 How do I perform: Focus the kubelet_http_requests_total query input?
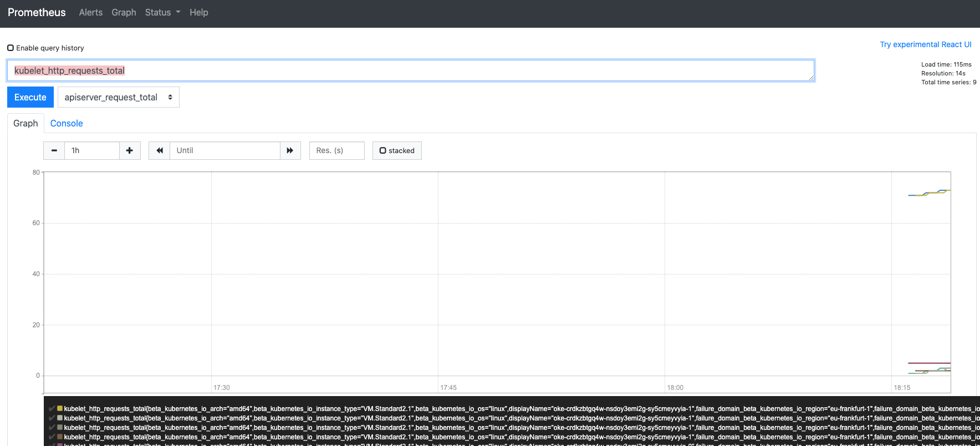(x=411, y=70)
